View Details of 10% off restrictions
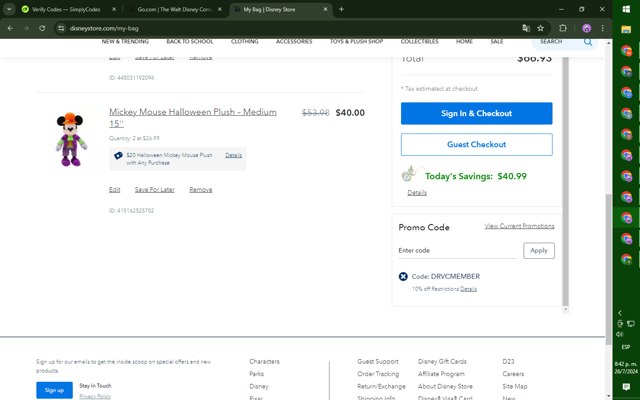This screenshot has width=640, height=400. click(x=468, y=289)
